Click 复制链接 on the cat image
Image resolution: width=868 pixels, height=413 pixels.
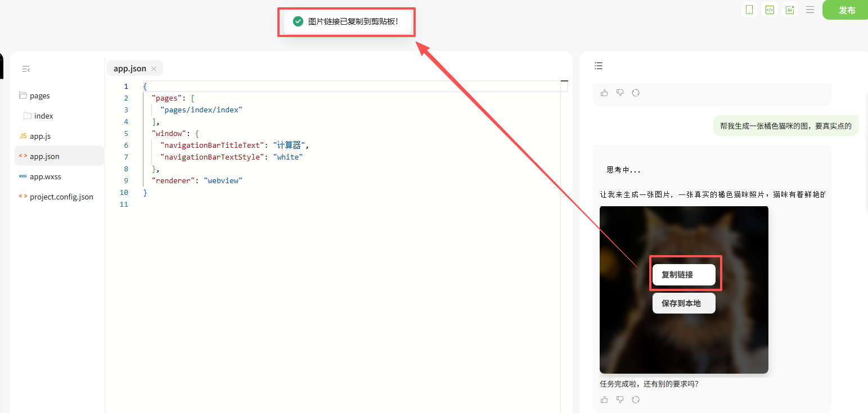pos(683,275)
